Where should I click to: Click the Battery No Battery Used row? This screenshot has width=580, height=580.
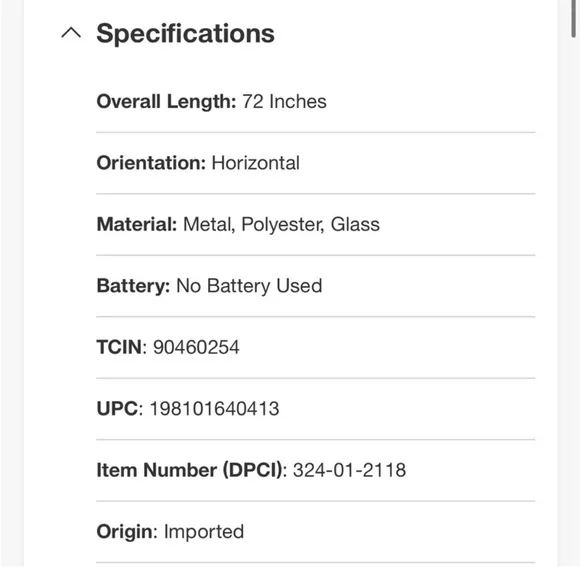[316, 286]
